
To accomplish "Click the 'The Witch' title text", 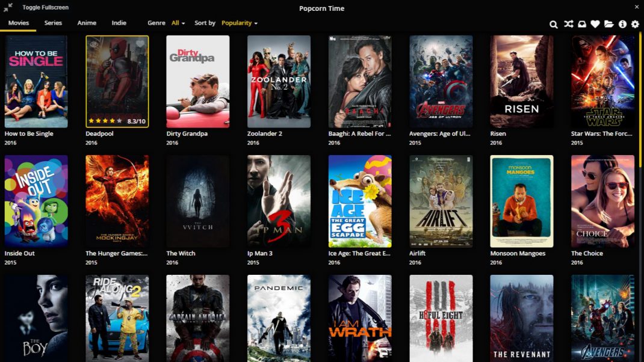I will (x=181, y=253).
